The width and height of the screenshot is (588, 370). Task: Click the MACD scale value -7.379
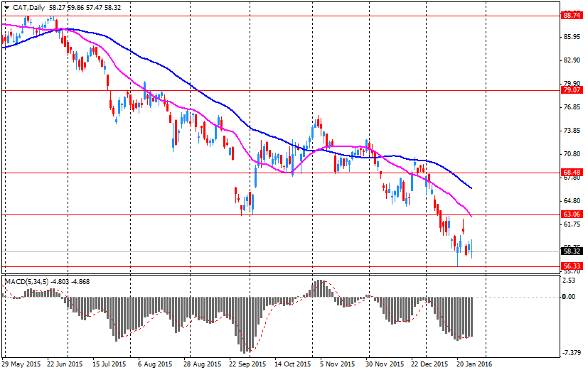point(572,353)
